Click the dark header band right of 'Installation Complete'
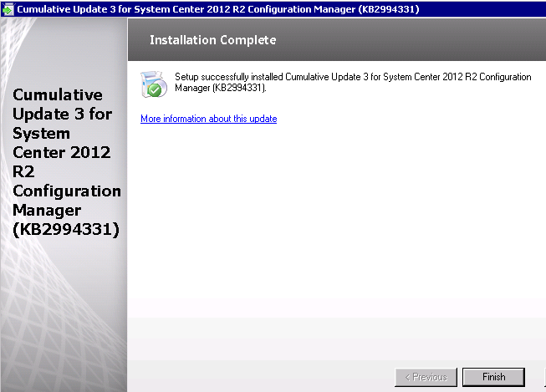This screenshot has height=392, width=546. pos(418,40)
